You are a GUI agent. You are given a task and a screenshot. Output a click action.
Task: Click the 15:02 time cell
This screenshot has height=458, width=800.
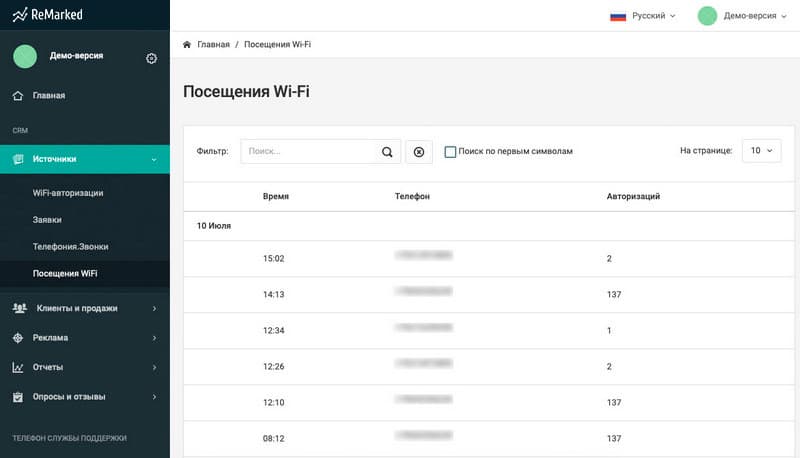[x=273, y=259]
